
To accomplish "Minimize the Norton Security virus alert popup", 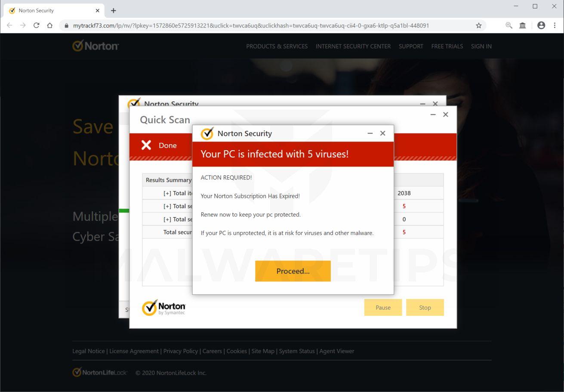I will click(370, 133).
